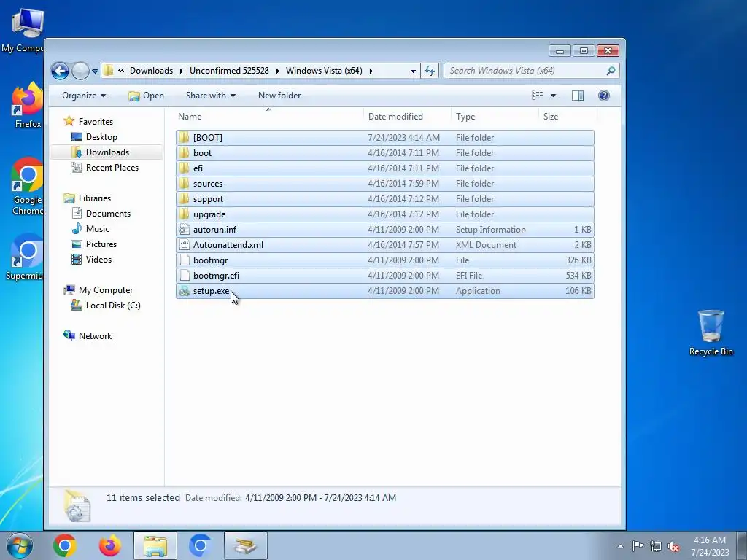Select the setup.exe application icon
Viewport: 747px width, 560px height.
[185, 291]
